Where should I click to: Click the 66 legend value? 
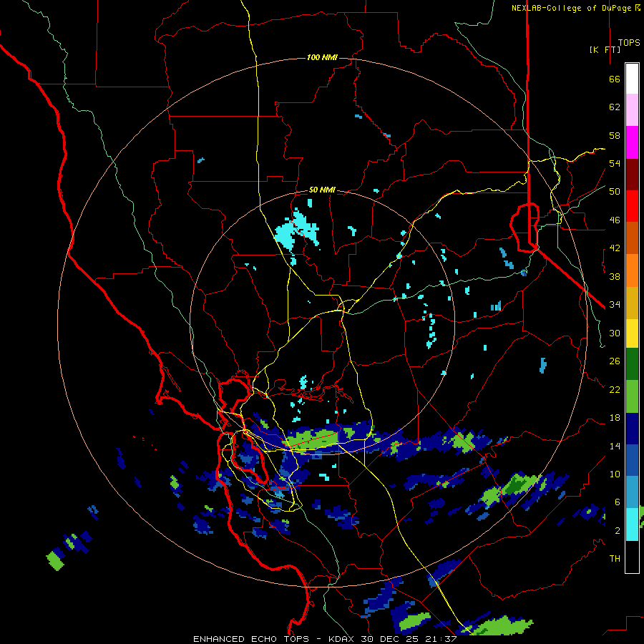[x=615, y=79]
